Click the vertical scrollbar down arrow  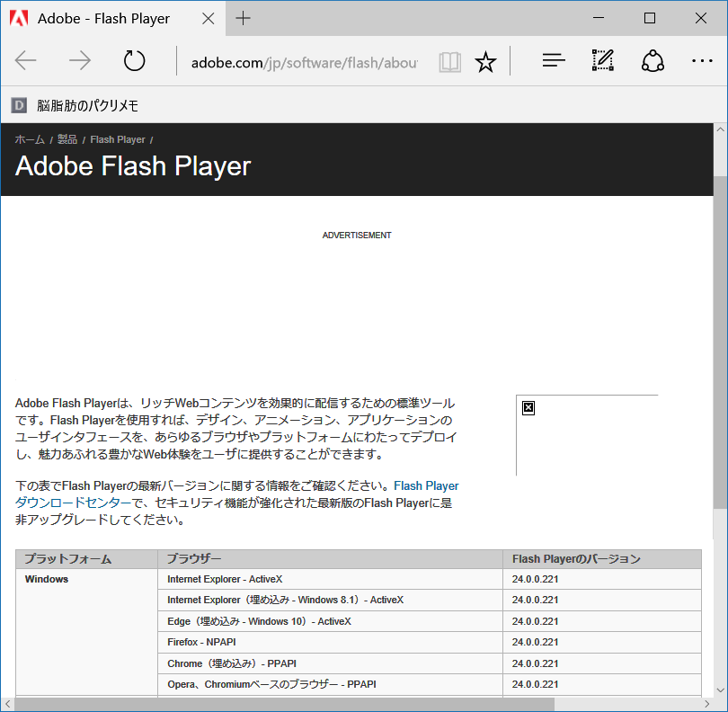pos(720,690)
